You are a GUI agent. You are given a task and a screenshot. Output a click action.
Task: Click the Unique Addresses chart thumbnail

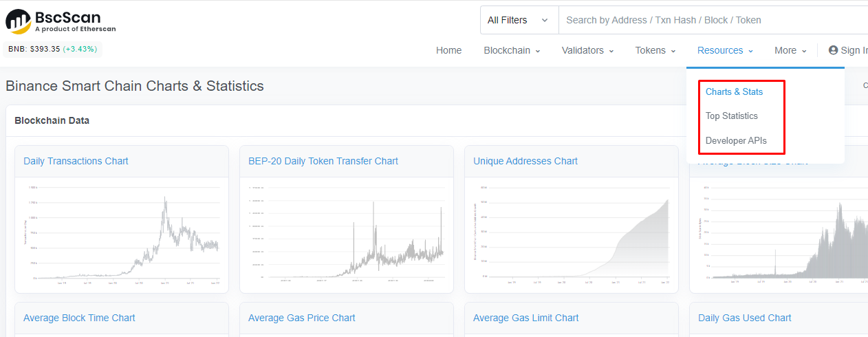(572, 234)
